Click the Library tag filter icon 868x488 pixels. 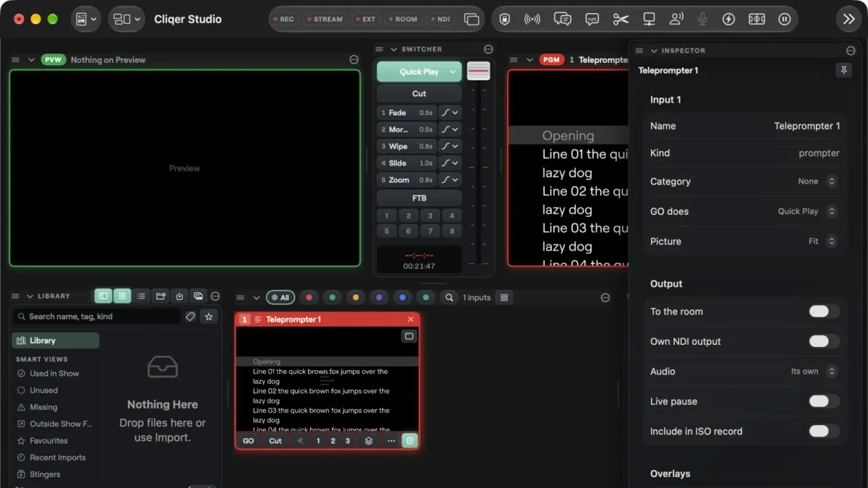pos(190,317)
